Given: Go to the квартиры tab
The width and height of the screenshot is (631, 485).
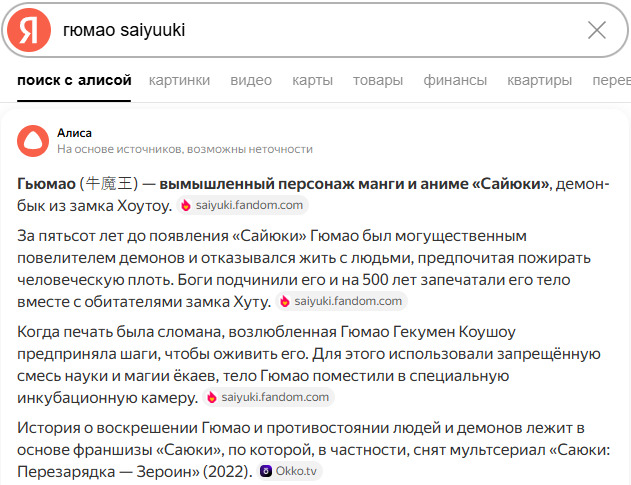Looking at the screenshot, I should coord(539,81).
